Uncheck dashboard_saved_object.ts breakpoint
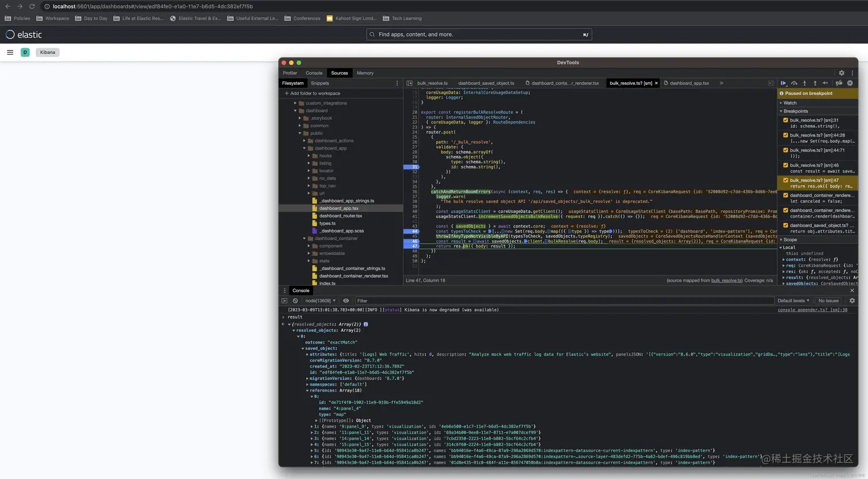868x479 pixels. pos(785,225)
